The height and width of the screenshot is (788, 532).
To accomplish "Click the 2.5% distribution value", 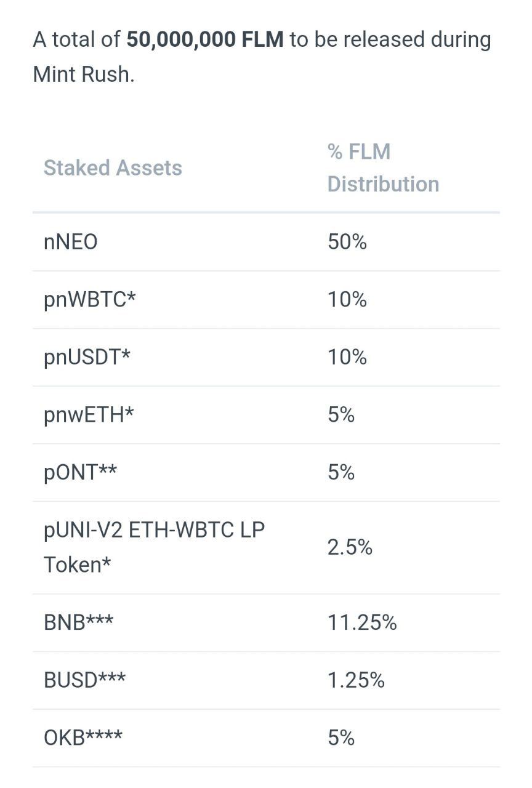I will coord(350,547).
